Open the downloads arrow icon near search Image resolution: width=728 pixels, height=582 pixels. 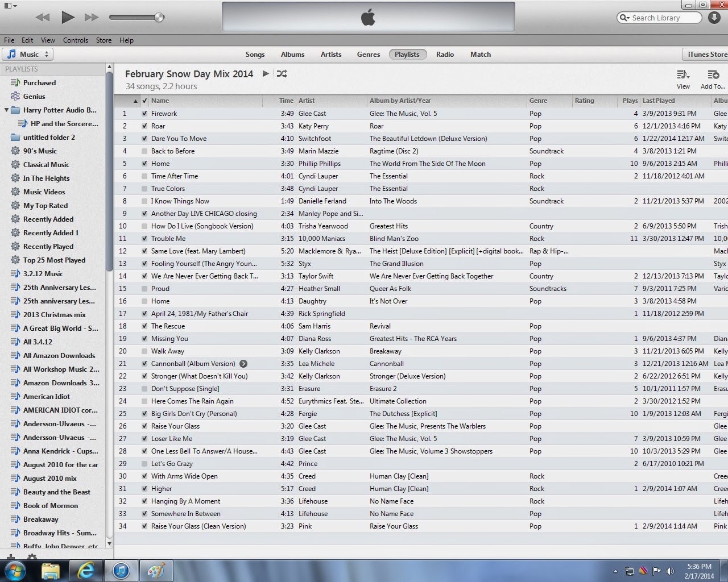click(714, 18)
